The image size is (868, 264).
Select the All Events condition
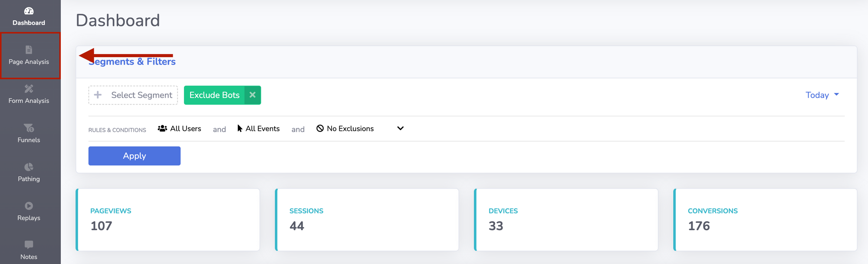(258, 129)
